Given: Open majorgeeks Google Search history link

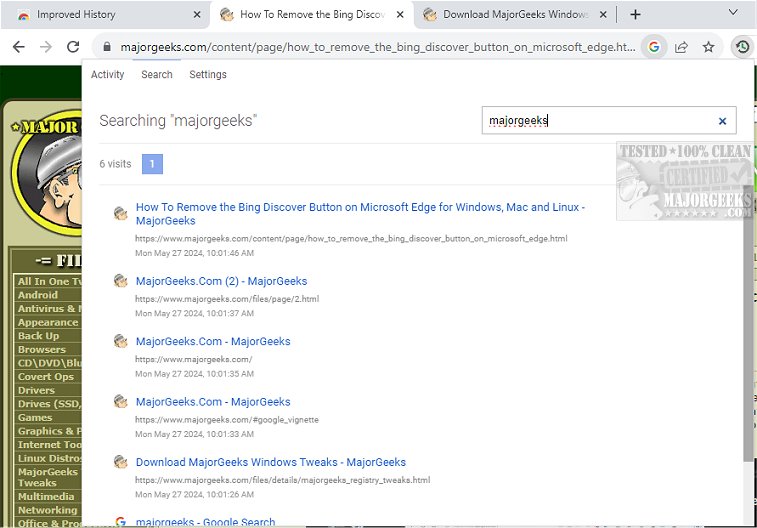Looking at the screenshot, I should [x=205, y=522].
